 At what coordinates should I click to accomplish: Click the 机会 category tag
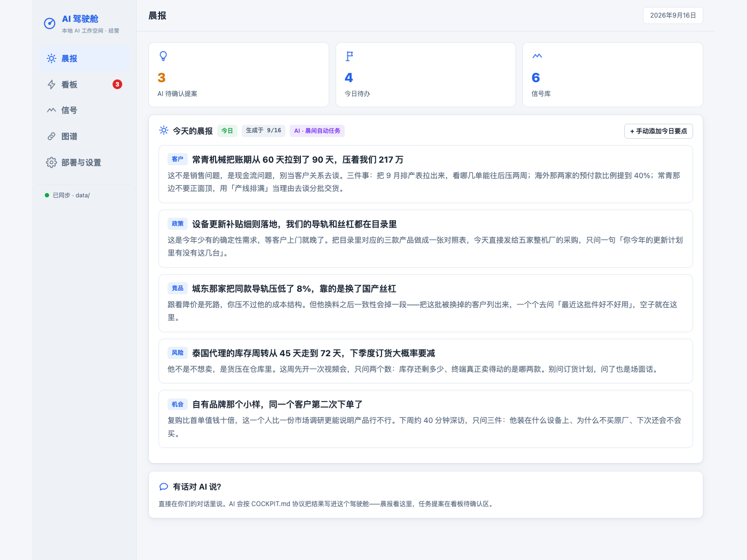178,404
